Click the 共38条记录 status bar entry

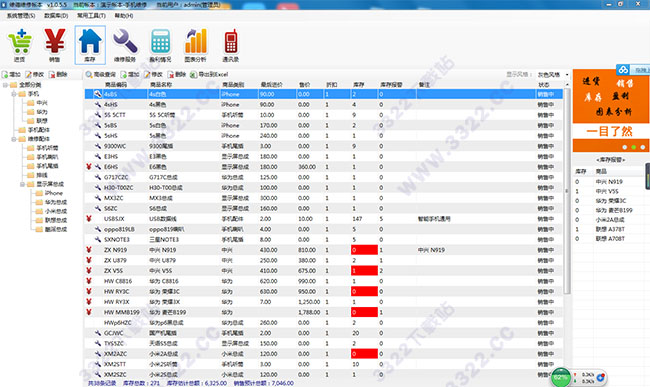pyautogui.click(x=102, y=383)
